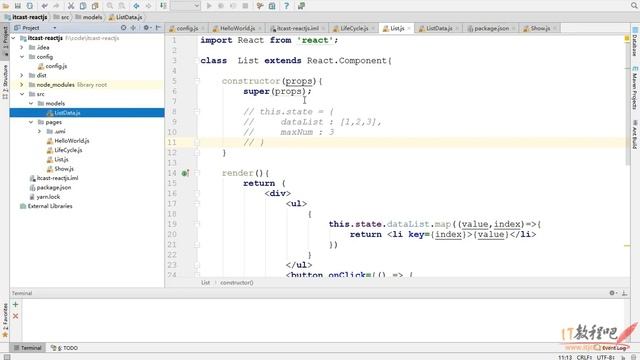The image size is (640, 360).
Task: Open the Settings wrench icon
Action: (x=260, y=6)
